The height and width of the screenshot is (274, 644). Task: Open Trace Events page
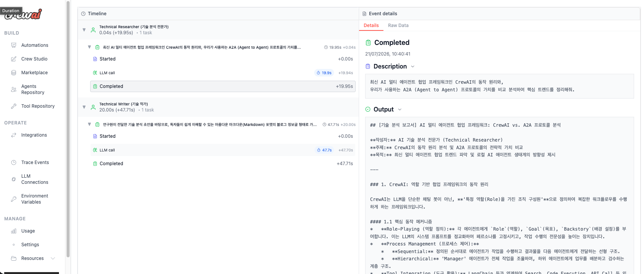35,162
